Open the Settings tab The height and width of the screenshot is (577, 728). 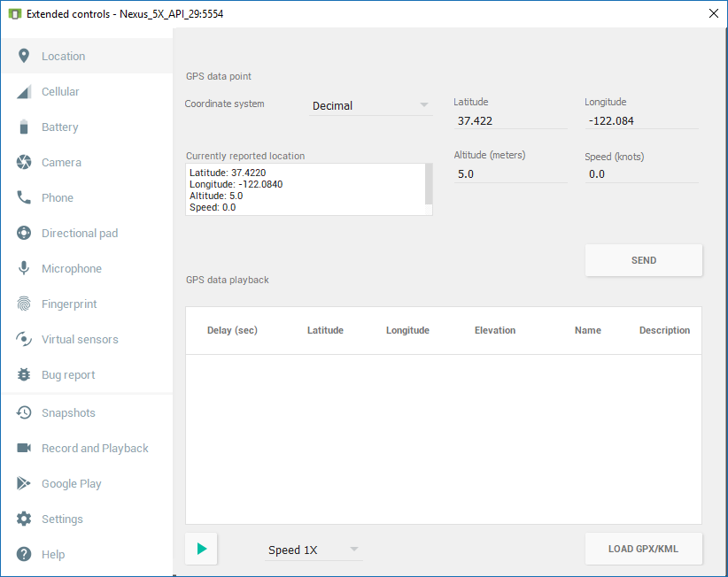coord(87,519)
